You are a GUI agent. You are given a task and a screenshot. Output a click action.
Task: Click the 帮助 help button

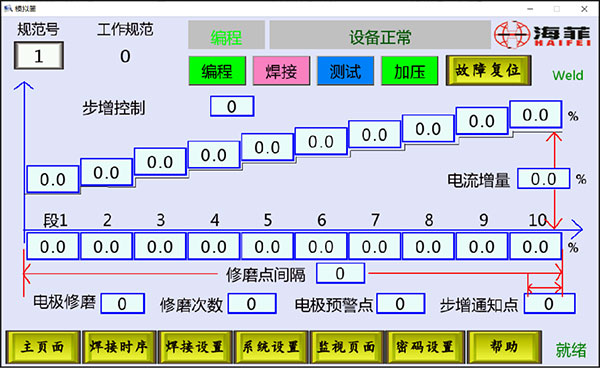coord(505,347)
